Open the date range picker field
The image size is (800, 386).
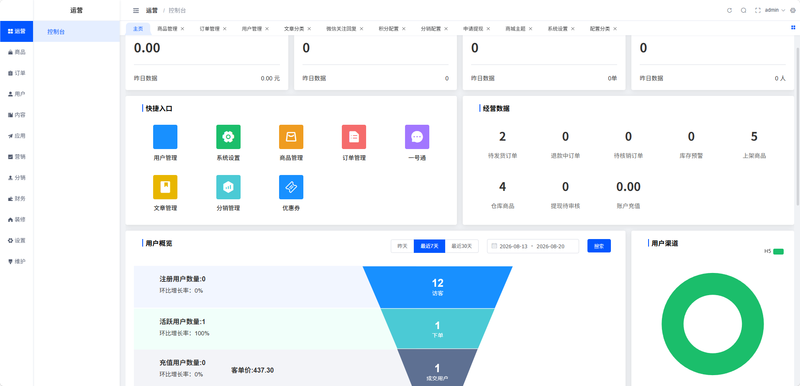(x=533, y=246)
